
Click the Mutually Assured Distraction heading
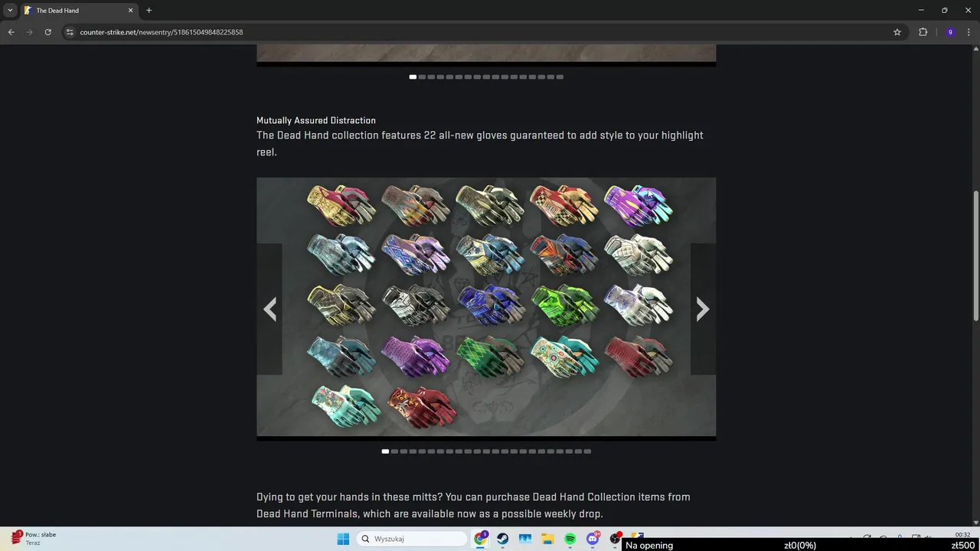pos(316,120)
